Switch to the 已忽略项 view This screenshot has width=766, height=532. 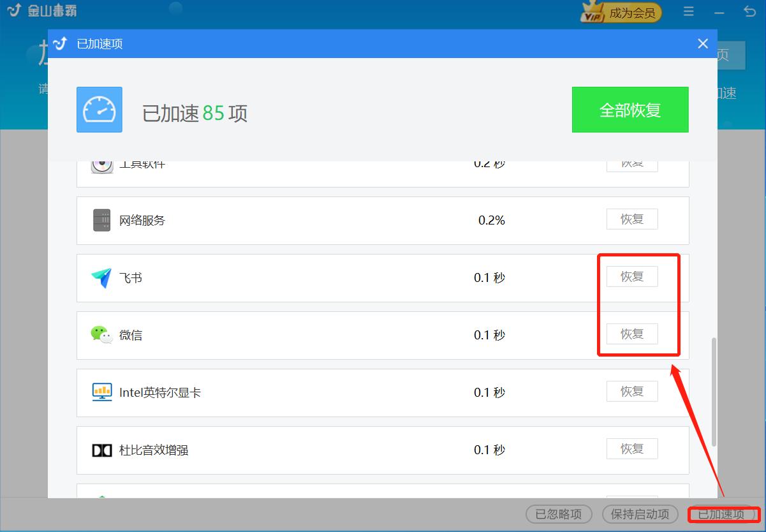(x=558, y=514)
